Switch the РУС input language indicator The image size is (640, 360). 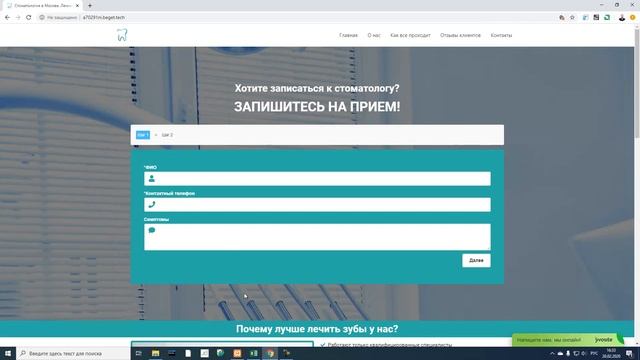(594, 353)
